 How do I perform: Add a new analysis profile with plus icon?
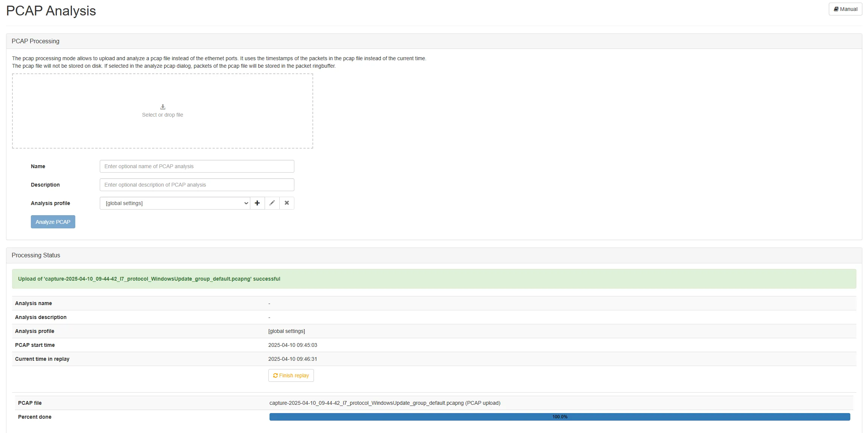tap(257, 203)
